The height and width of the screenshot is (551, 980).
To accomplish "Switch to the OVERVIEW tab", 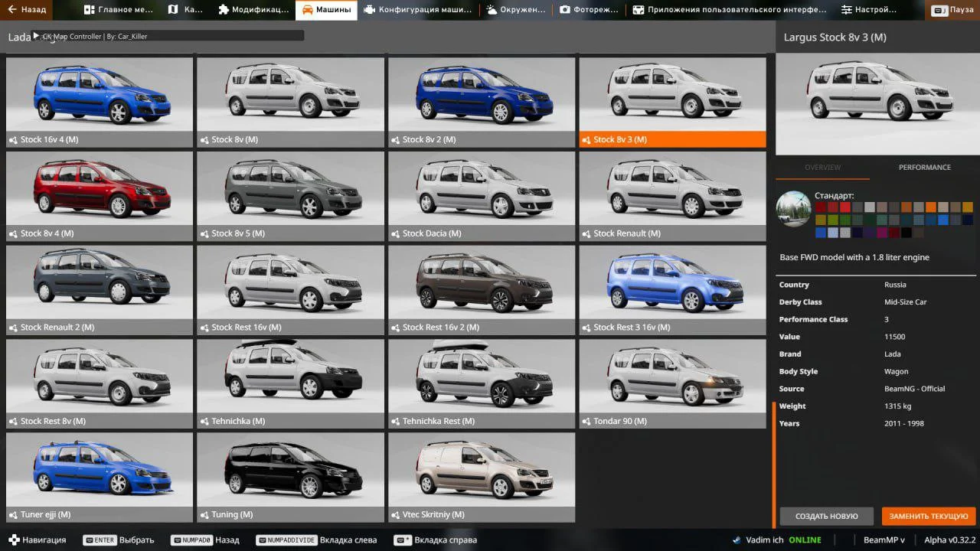I will [x=822, y=168].
